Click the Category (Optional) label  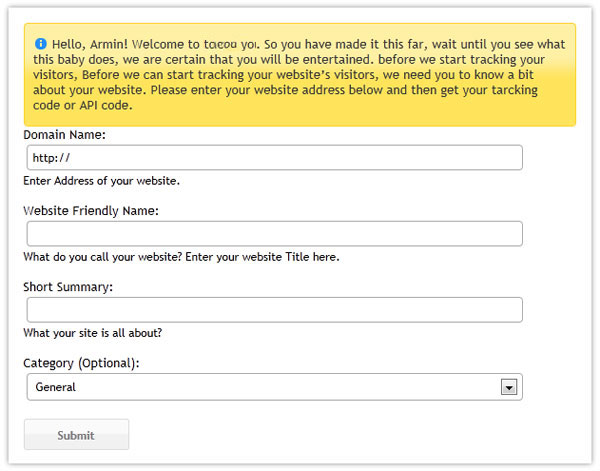[x=82, y=363]
